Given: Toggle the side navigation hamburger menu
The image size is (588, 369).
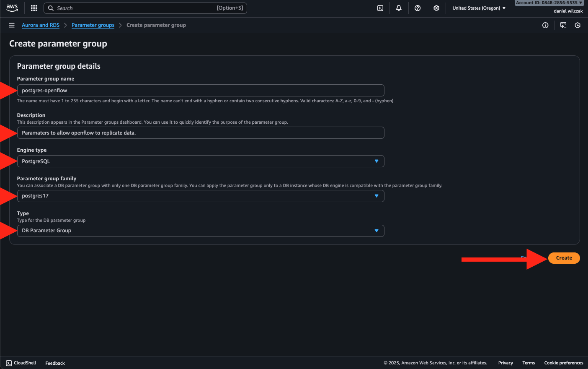Looking at the screenshot, I should [12, 25].
